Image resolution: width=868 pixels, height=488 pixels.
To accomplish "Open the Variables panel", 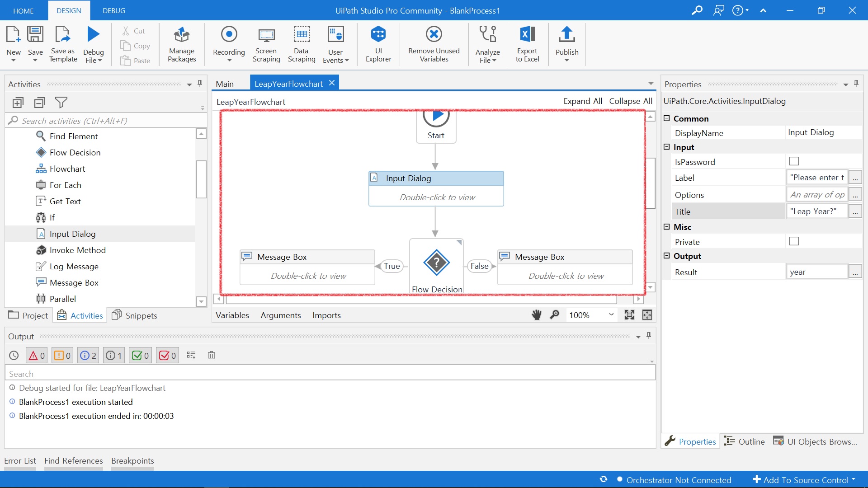I will pyautogui.click(x=232, y=315).
